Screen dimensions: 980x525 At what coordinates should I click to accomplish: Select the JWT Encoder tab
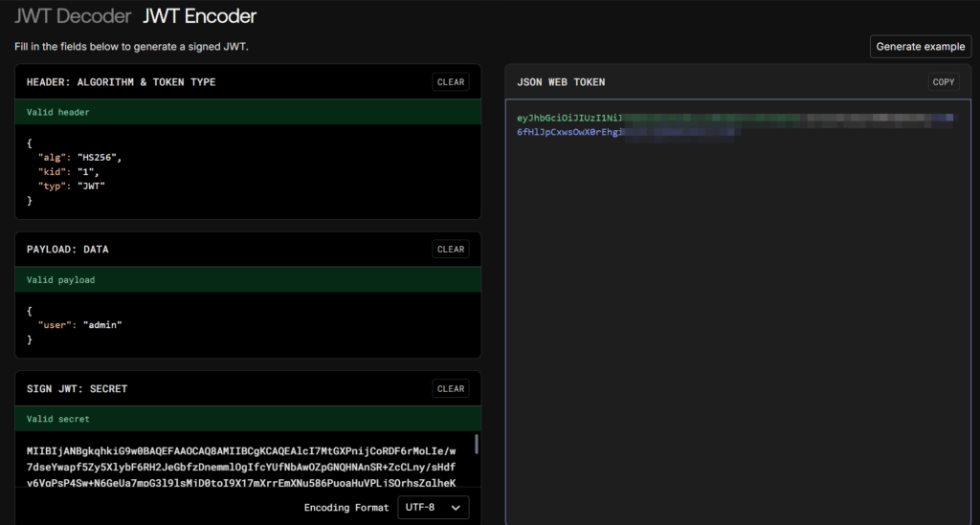coord(199,16)
